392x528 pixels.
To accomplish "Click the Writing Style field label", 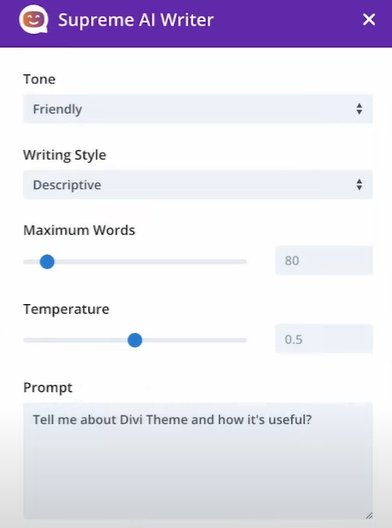I will pos(65,155).
